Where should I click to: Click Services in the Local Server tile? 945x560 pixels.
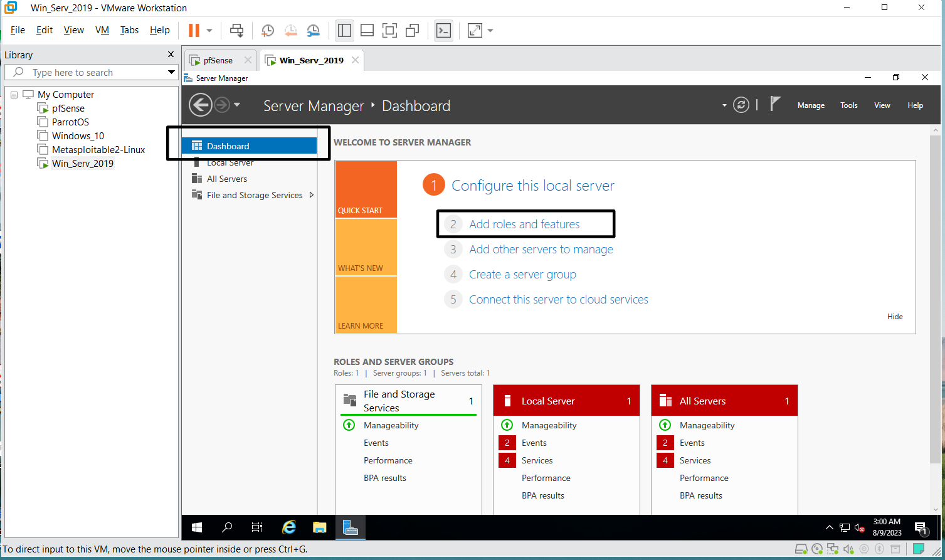click(537, 460)
